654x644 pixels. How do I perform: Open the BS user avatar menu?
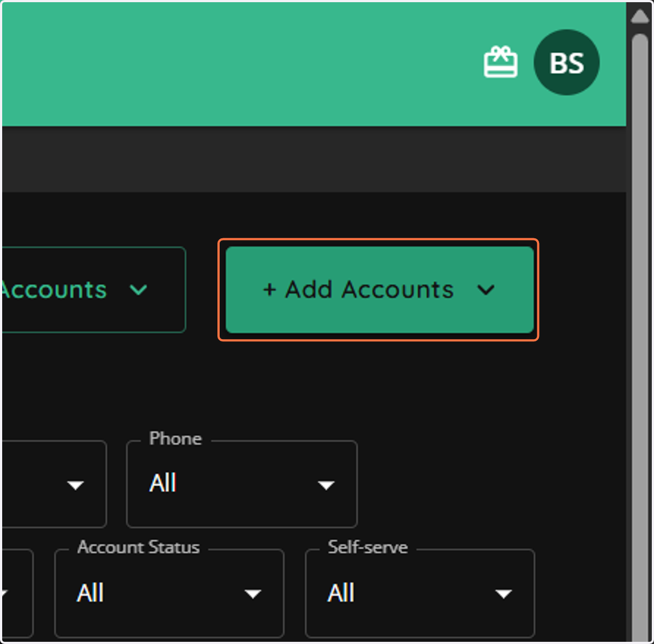[567, 63]
